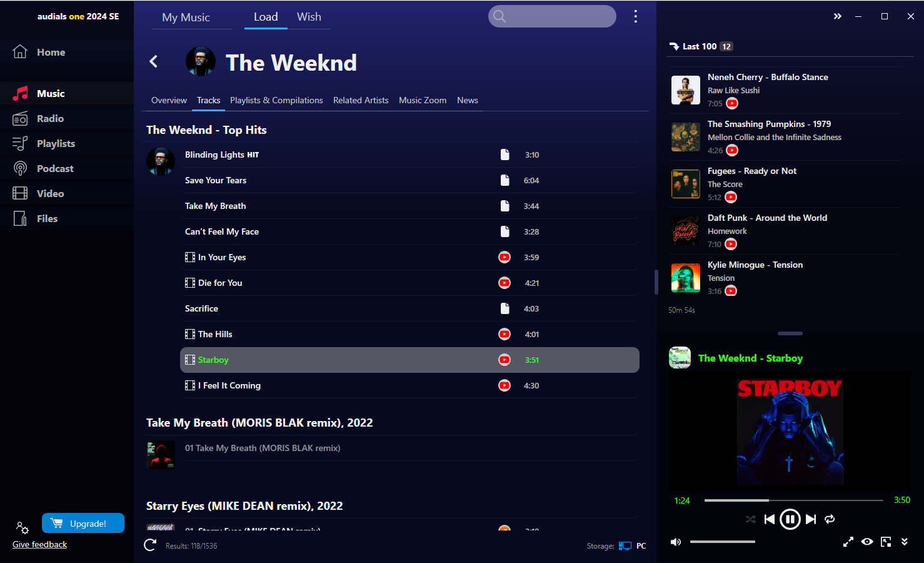Click the Upgrade! button
This screenshot has height=563, width=924.
pyautogui.click(x=83, y=523)
